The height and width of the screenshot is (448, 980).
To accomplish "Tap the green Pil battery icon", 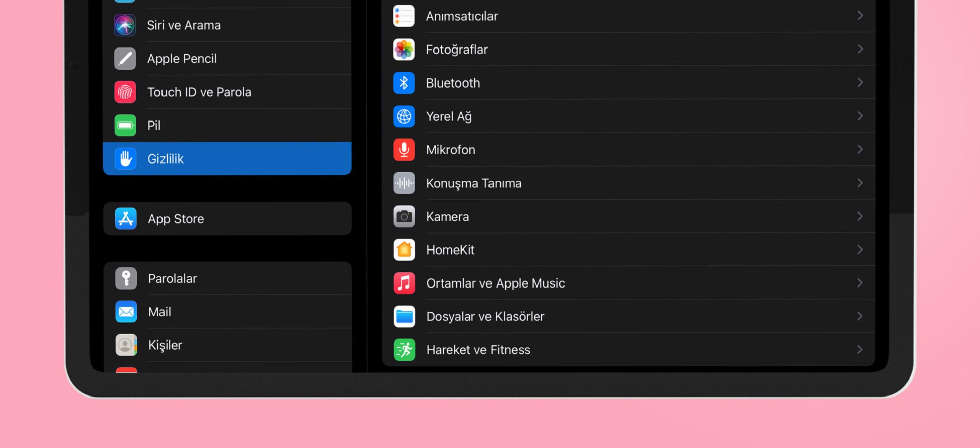I will click(125, 125).
